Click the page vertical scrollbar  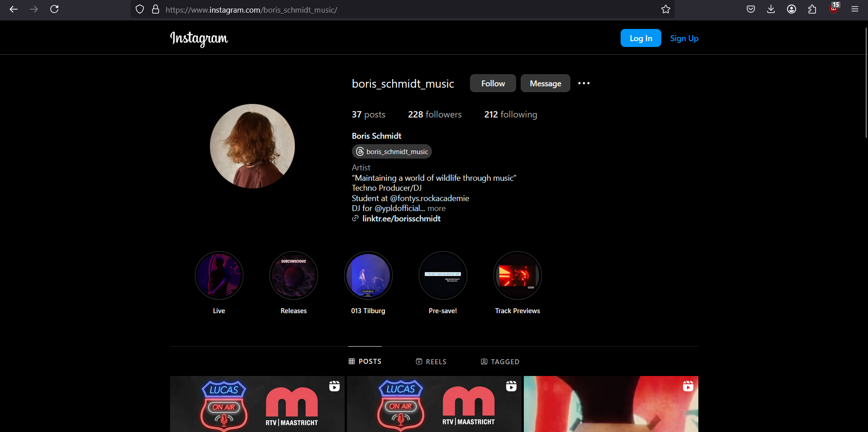click(x=866, y=81)
